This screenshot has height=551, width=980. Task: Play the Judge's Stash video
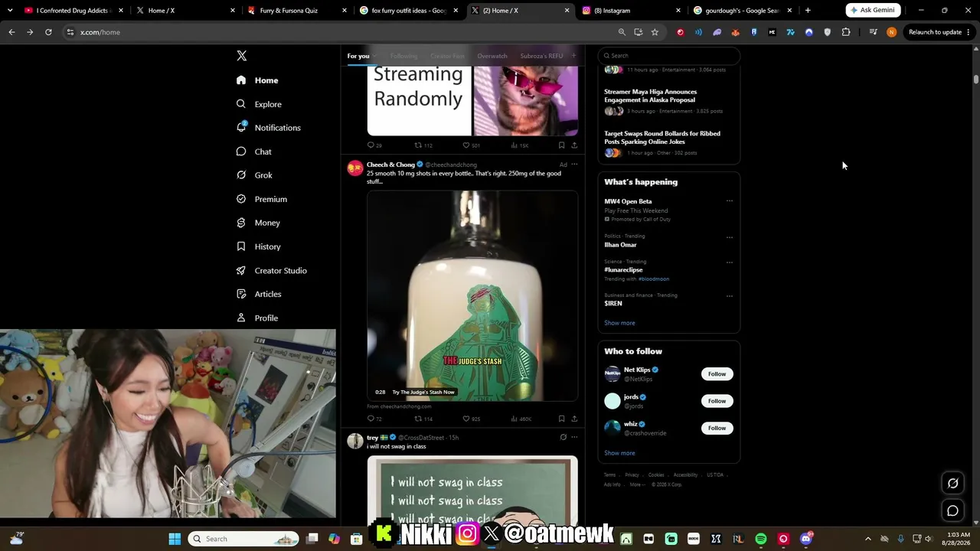tap(472, 295)
